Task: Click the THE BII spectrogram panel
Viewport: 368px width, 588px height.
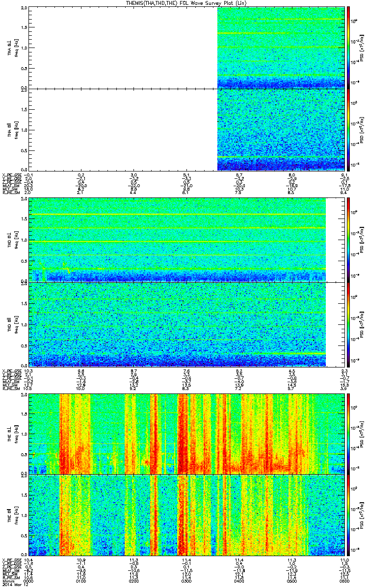Action: (186, 514)
